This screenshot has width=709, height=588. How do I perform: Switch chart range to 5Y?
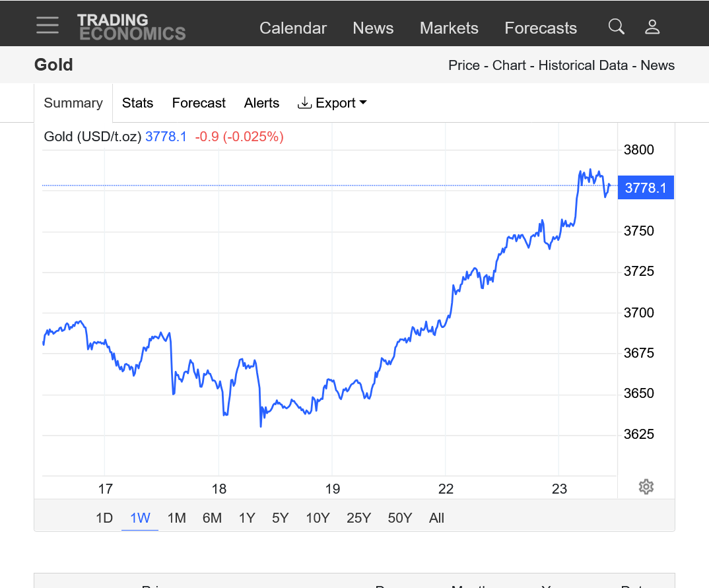pos(281,518)
